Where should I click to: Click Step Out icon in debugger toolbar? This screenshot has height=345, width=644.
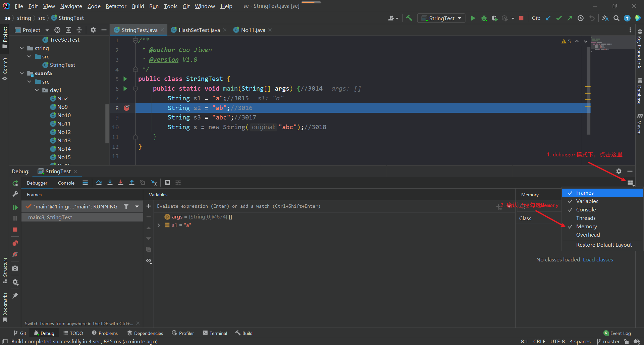[132, 183]
